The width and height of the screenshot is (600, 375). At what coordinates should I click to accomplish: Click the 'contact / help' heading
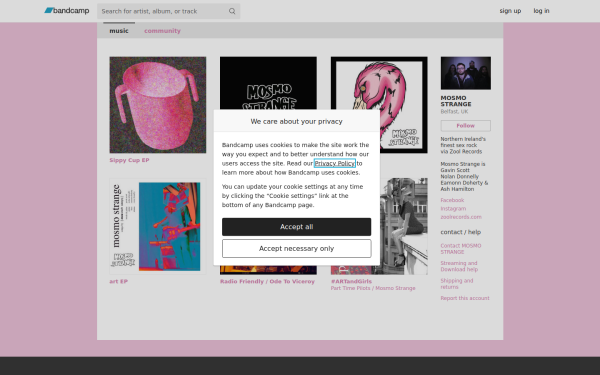[461, 232]
